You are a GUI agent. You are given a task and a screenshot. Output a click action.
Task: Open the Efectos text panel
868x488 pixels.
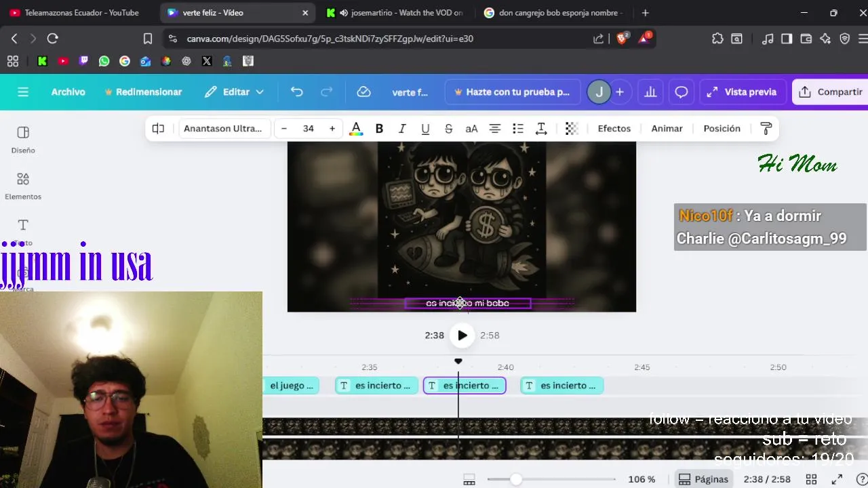coord(614,129)
